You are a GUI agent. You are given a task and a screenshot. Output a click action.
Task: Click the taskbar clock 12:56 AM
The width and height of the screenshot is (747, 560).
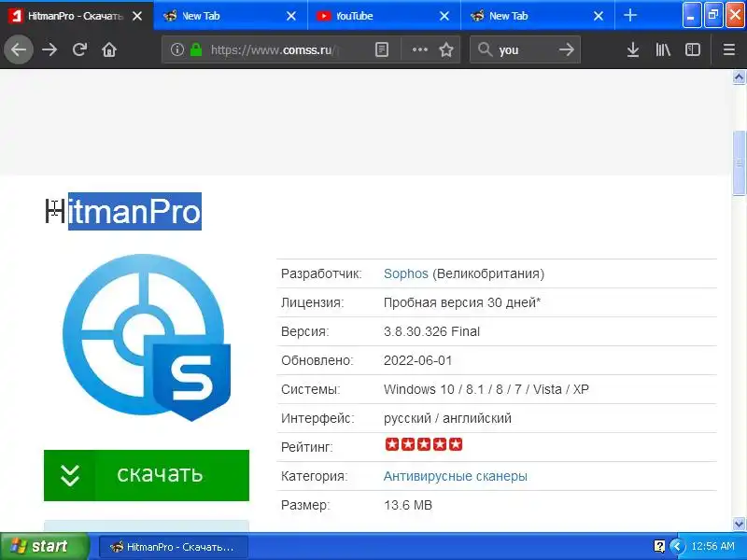click(712, 546)
